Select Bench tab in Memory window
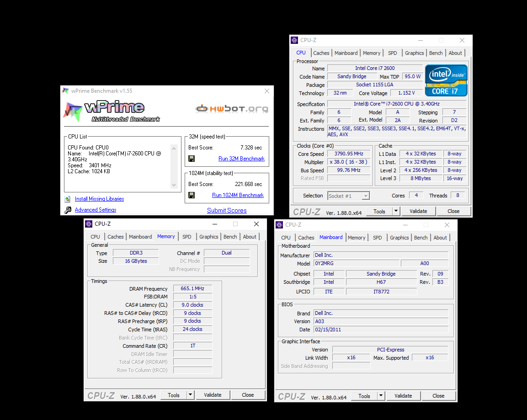527x420 pixels. [230, 237]
